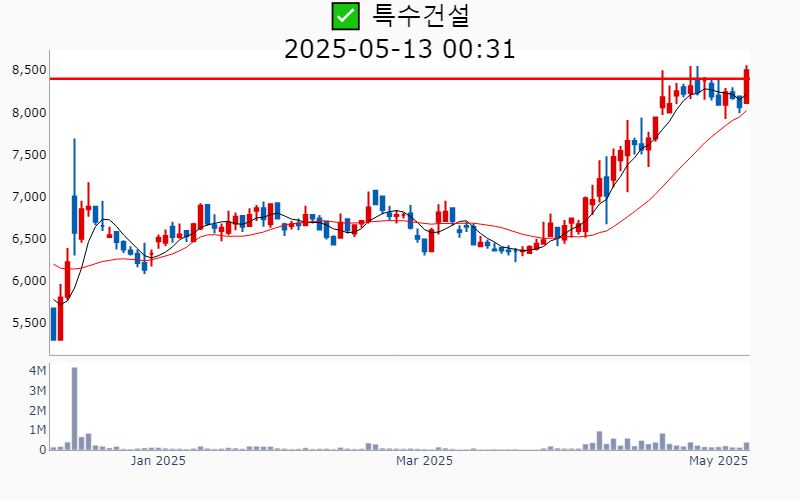Click the 1M volume axis label
The image size is (800, 500).
(38, 430)
